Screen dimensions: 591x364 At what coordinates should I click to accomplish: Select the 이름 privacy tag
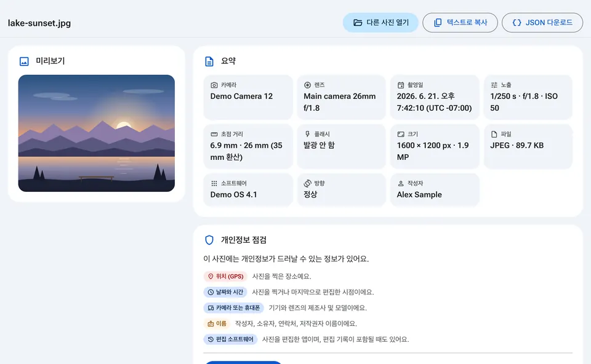pyautogui.click(x=217, y=323)
